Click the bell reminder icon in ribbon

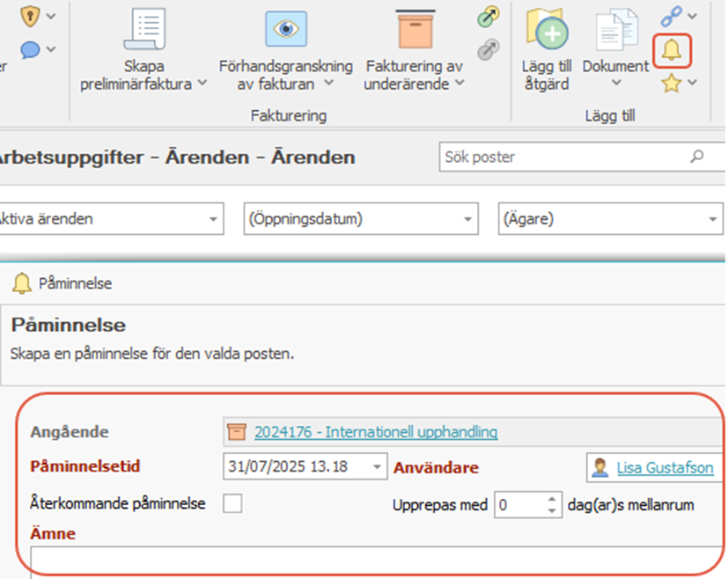point(672,49)
